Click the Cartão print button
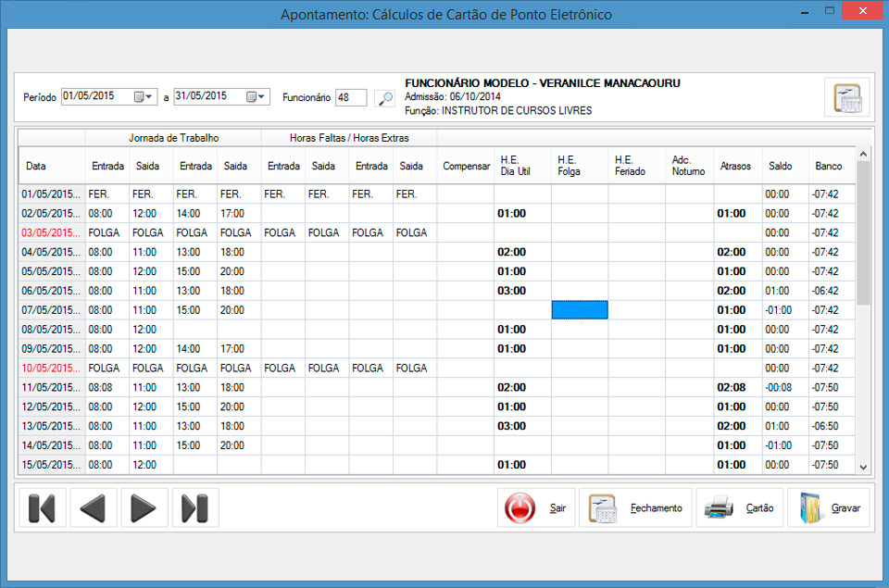The image size is (889, 588). [740, 508]
